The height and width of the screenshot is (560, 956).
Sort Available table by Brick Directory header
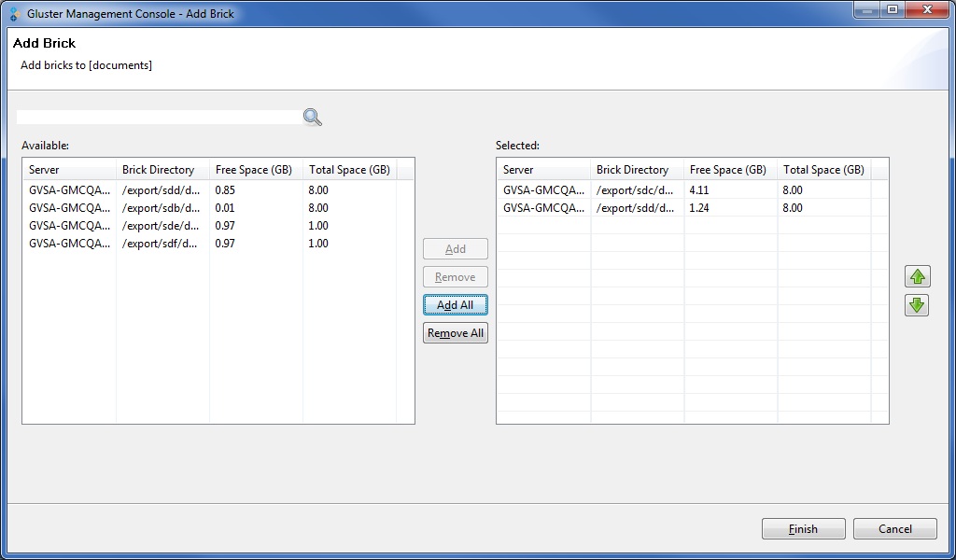point(162,170)
